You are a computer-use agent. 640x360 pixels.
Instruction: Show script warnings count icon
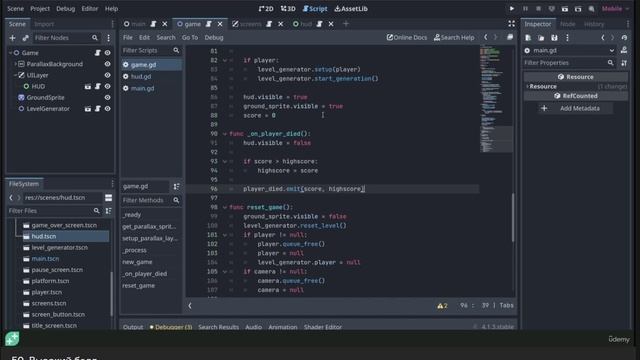coord(442,306)
